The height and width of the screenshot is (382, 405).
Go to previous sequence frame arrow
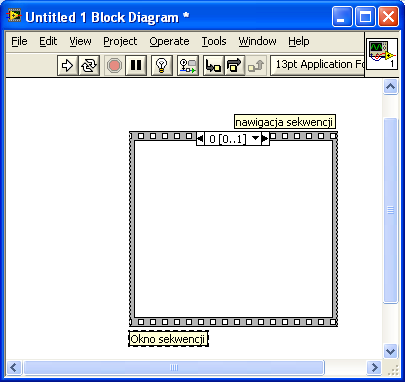(x=200, y=138)
